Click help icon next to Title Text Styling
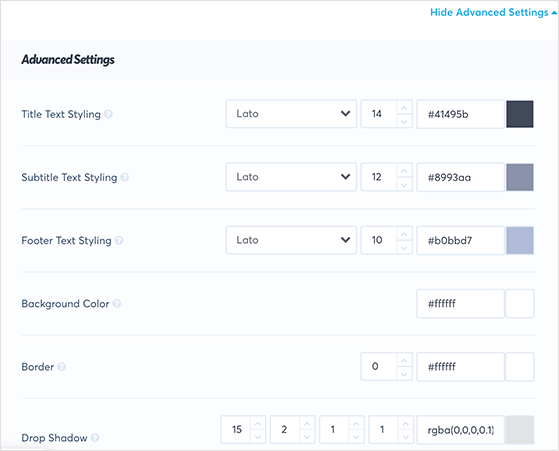559x451 pixels. [108, 114]
